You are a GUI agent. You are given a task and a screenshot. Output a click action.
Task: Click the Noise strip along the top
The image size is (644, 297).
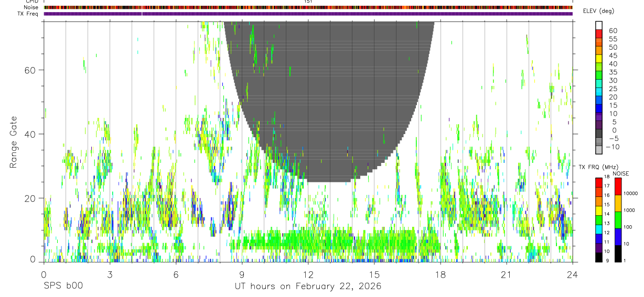[308, 8]
